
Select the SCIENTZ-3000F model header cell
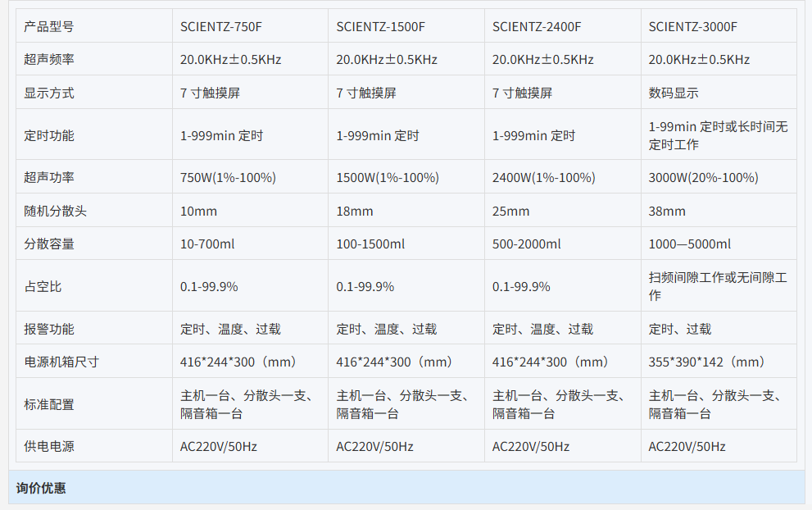[x=692, y=26]
